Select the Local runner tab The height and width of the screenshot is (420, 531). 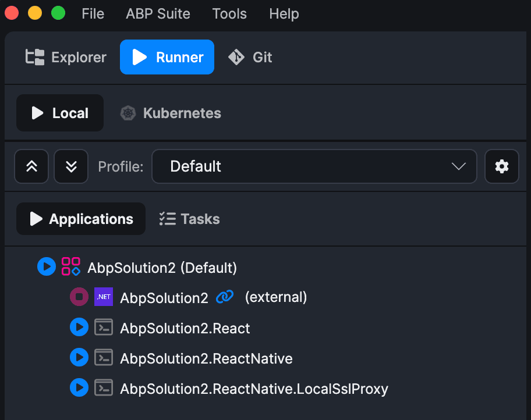pyautogui.click(x=60, y=113)
